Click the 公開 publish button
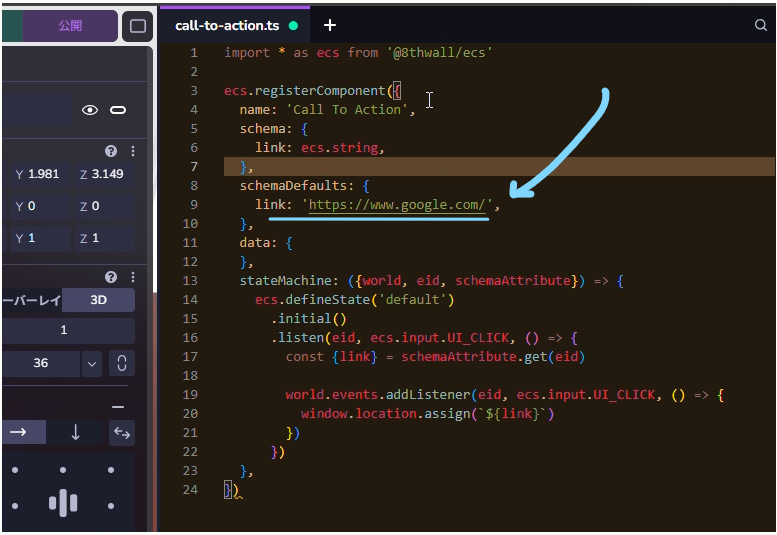Image resolution: width=777 pixels, height=535 pixels. [x=69, y=25]
